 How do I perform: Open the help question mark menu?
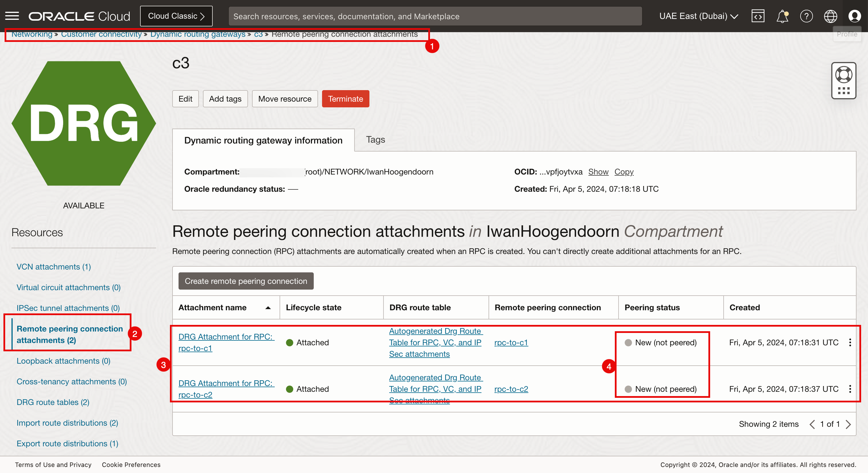806,16
